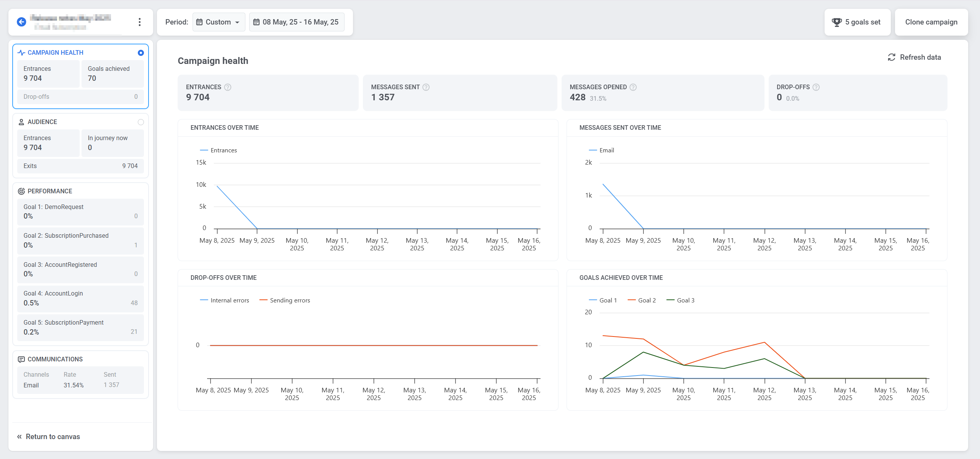Click the help icon beside DROP-OFFS
Screen dimensions: 980x459
point(816,87)
